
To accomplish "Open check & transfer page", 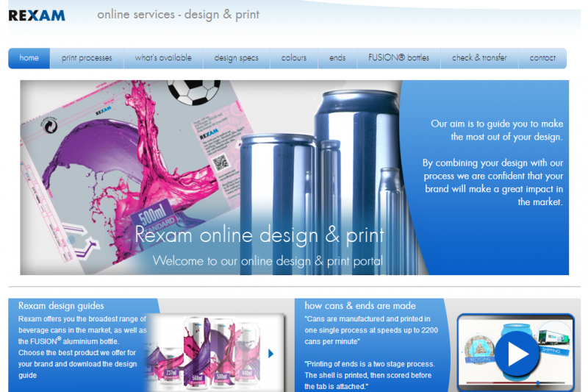I will click(x=479, y=58).
